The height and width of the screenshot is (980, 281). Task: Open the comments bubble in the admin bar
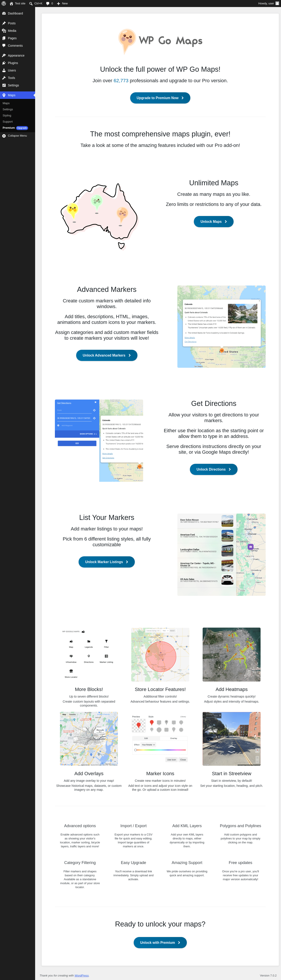pos(48,4)
